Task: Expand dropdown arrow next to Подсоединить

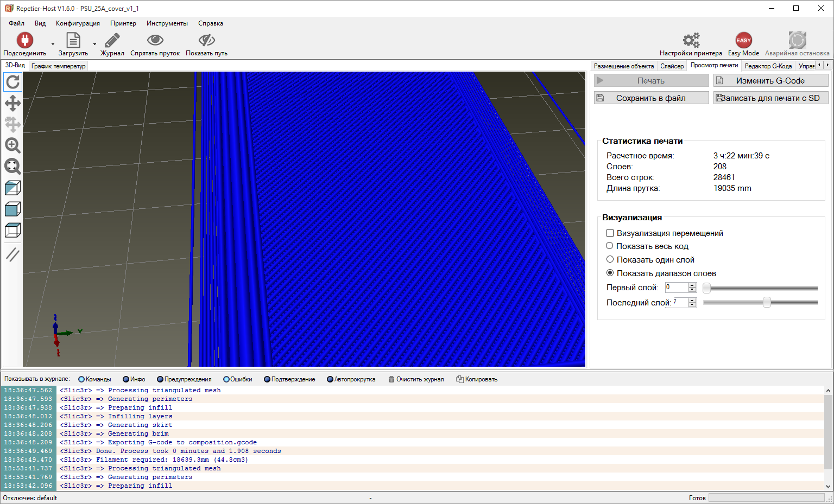Action: (53, 44)
